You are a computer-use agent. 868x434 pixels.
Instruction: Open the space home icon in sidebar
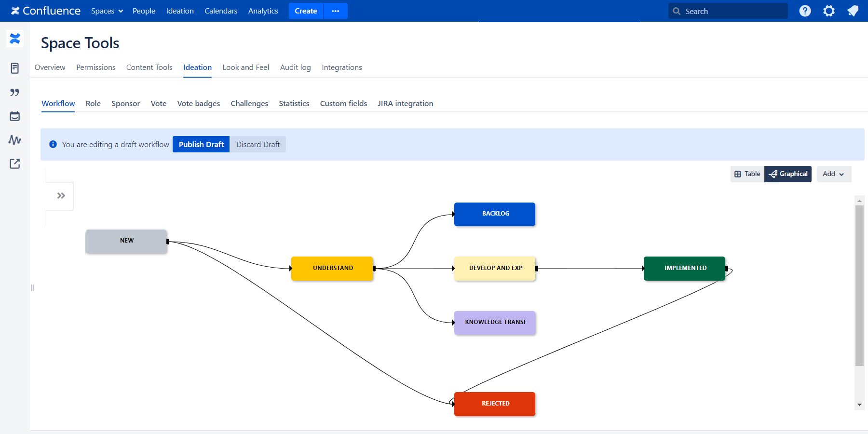tap(15, 39)
